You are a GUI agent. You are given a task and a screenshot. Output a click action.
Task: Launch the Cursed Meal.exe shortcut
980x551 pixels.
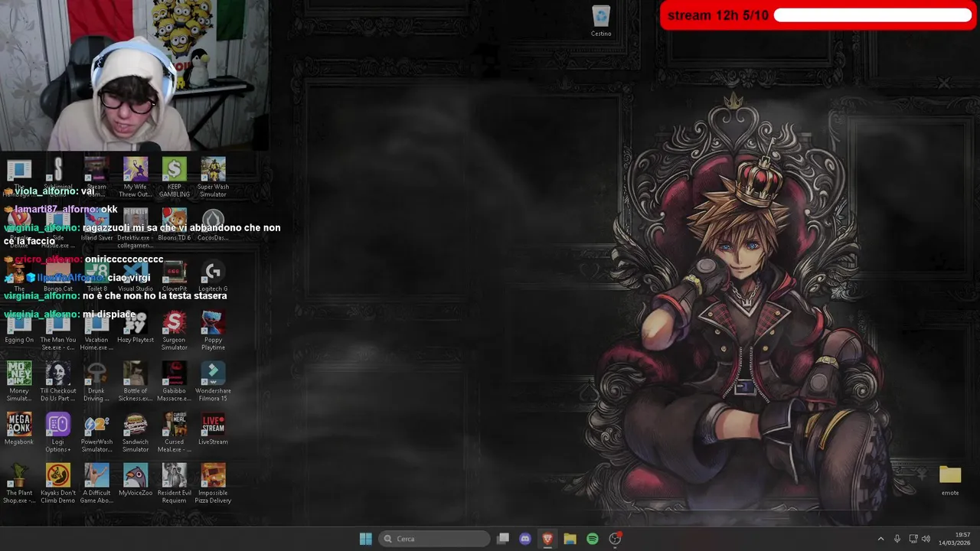174,432
